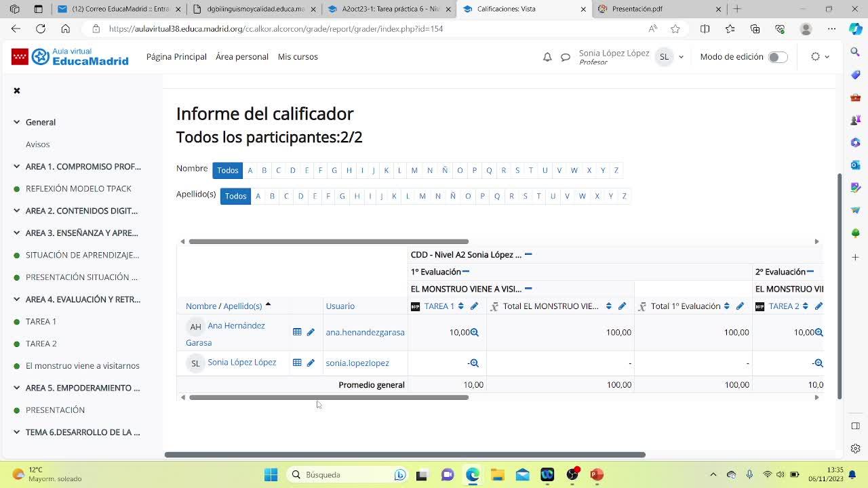868x488 pixels.
Task: Click grade table top horizontal scrollbar
Action: coord(328,241)
